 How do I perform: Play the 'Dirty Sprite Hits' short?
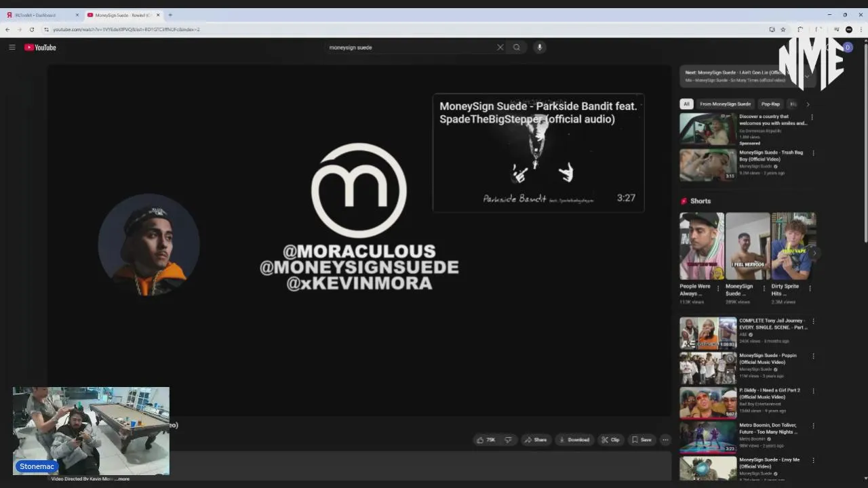[793, 246]
